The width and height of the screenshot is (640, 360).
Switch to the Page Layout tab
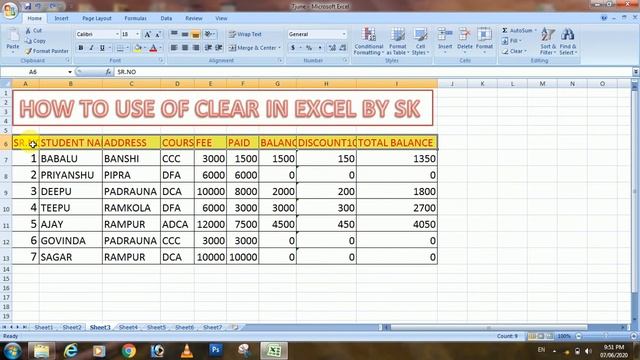97,18
